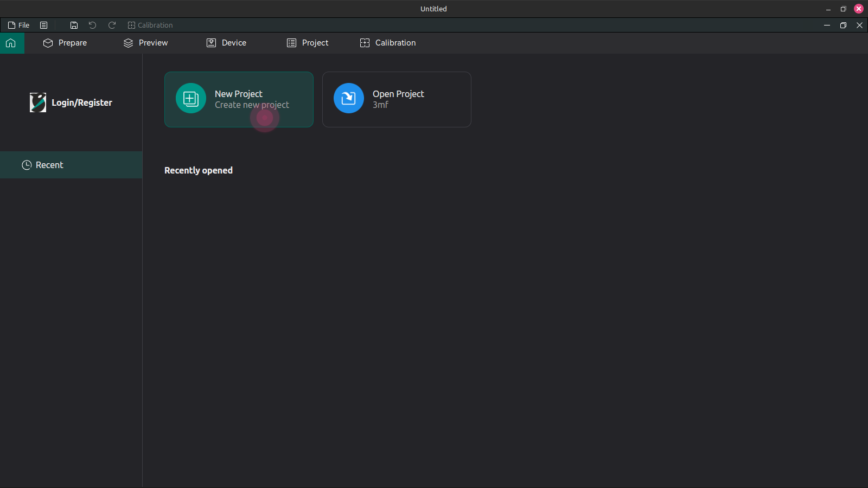
Task: Click the green New Project icon
Action: (x=190, y=98)
